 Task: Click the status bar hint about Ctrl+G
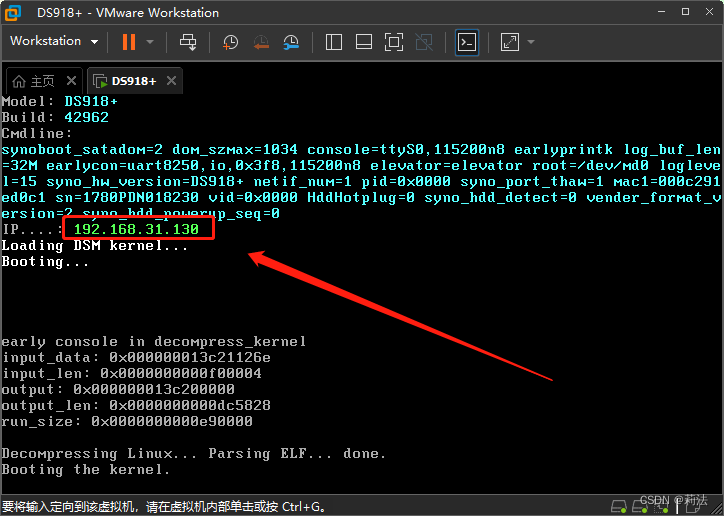point(164,507)
